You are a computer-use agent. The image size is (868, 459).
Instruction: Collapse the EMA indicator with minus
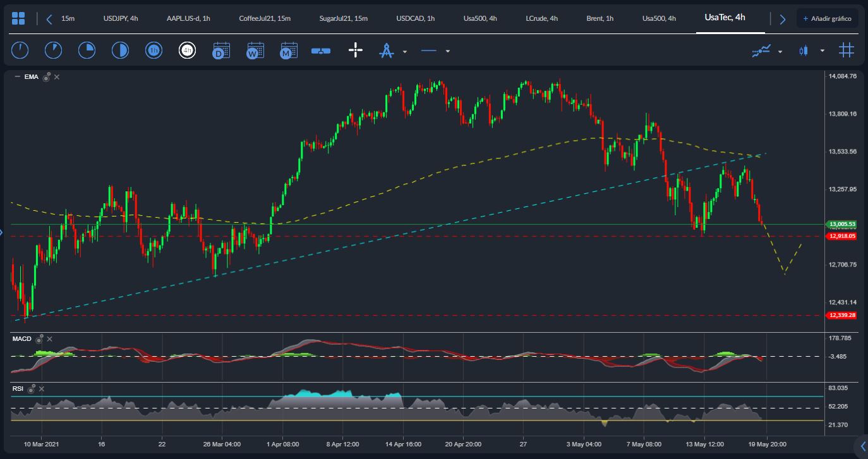point(17,77)
